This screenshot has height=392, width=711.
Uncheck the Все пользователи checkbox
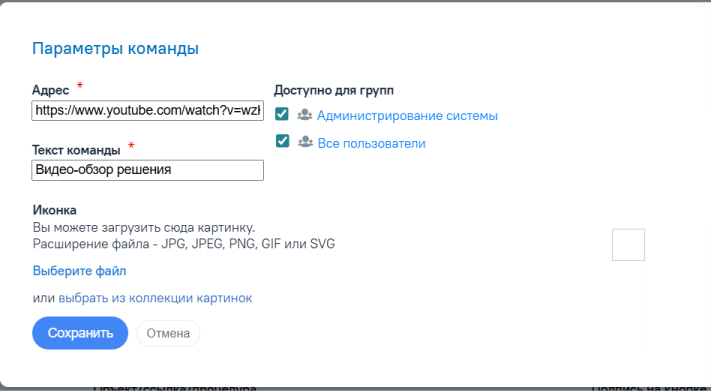coord(282,141)
